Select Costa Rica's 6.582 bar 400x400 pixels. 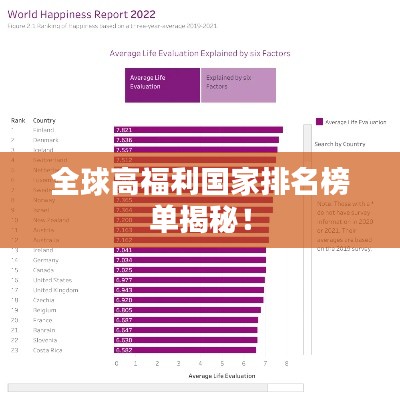click(185, 350)
